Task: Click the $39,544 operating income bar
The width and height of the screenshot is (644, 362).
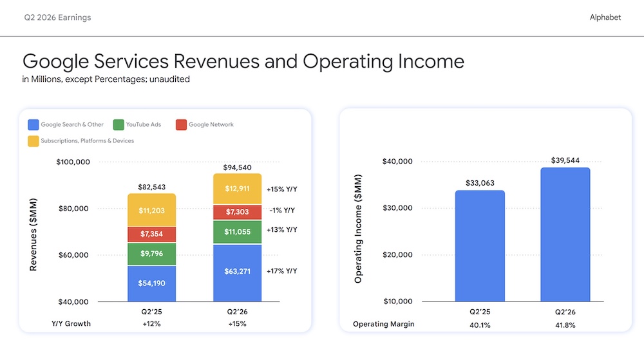Action: pos(565,234)
